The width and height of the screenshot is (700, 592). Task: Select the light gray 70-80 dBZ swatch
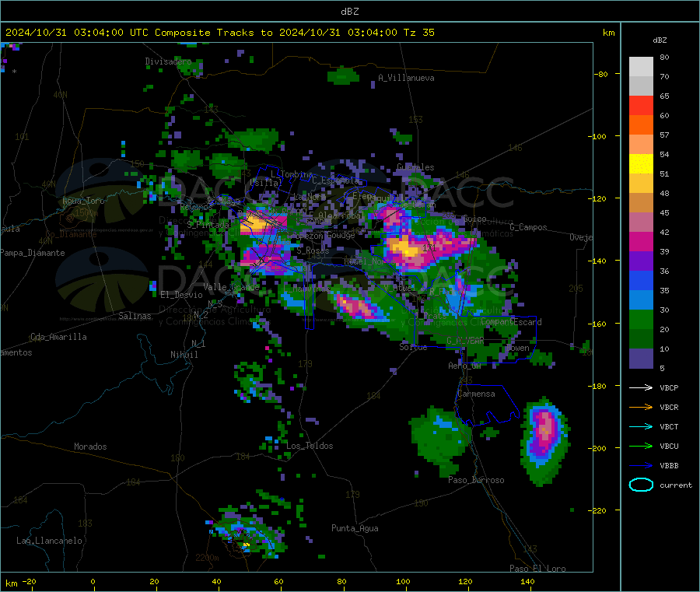click(641, 67)
